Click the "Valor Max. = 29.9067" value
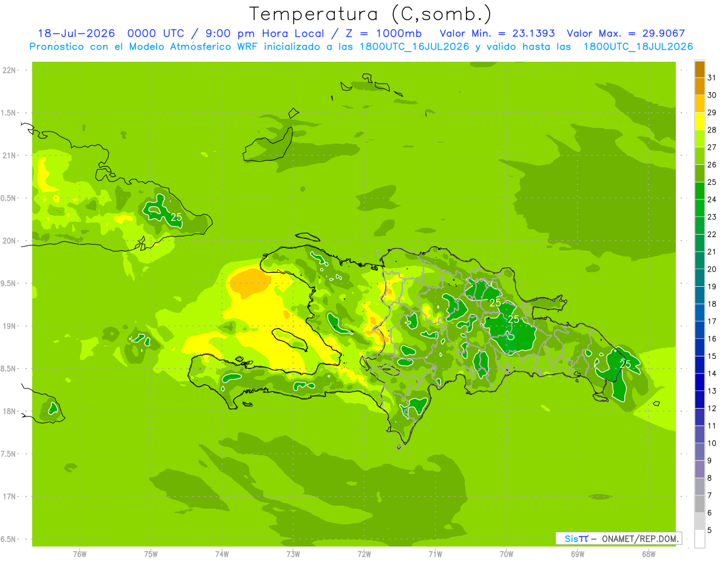 626,33
